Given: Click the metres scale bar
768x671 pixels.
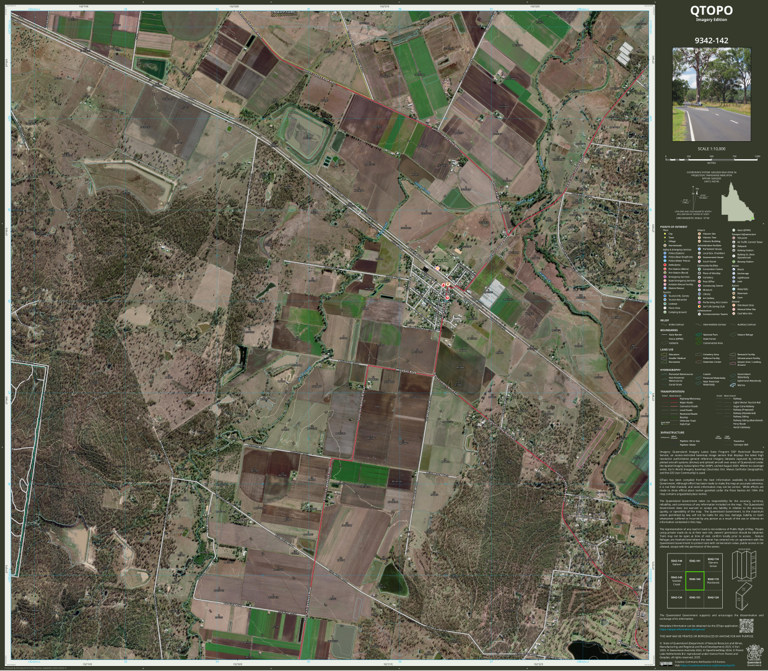Looking at the screenshot, I should [712, 159].
